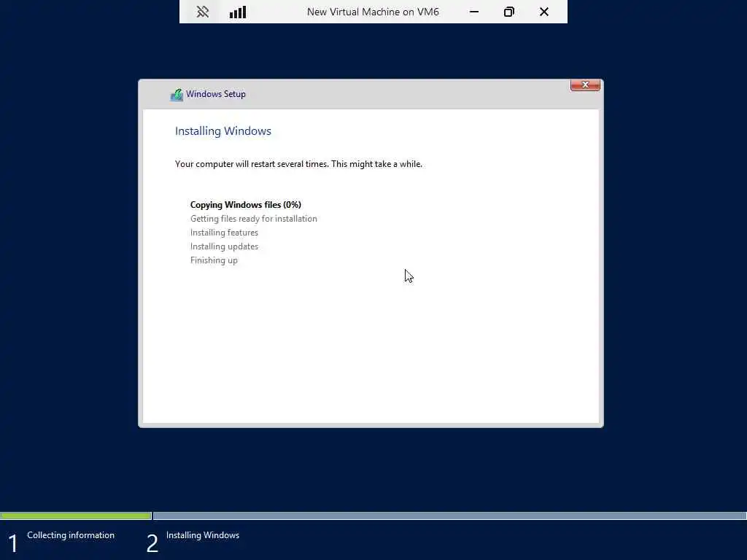Click the 'Installing updates' step
This screenshot has height=560, width=747.
click(x=224, y=246)
